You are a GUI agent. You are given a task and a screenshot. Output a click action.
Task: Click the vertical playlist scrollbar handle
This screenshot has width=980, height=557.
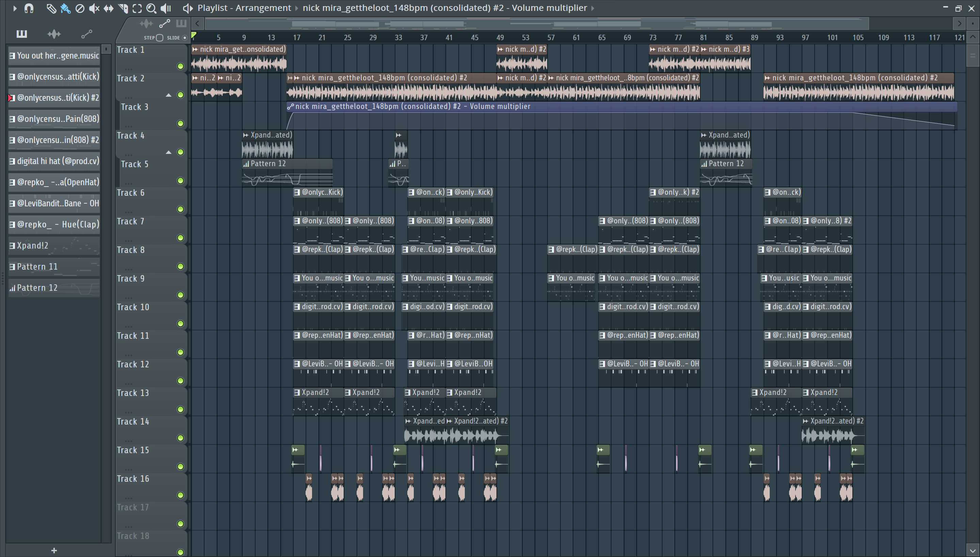coord(973,55)
